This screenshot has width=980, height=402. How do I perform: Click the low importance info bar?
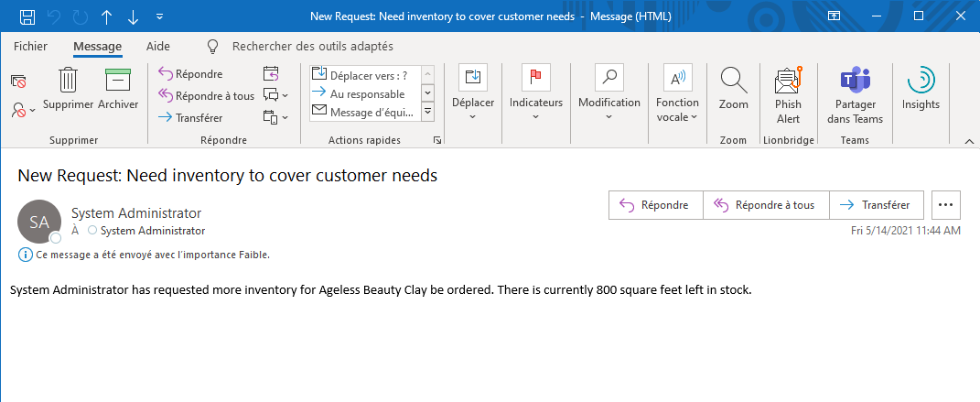pyautogui.click(x=145, y=255)
